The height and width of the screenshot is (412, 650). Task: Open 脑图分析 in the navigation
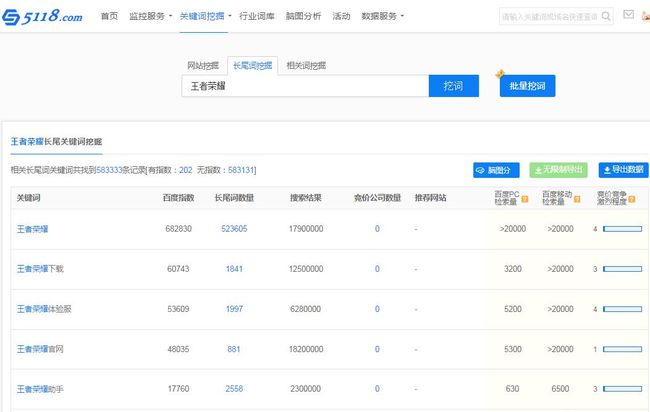pyautogui.click(x=303, y=16)
